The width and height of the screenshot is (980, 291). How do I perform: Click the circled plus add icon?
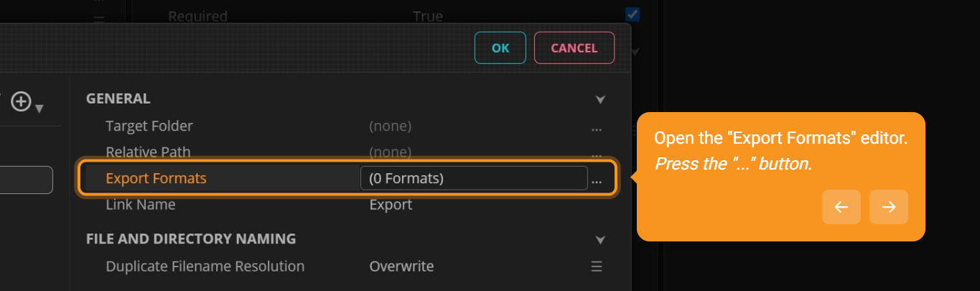point(21,103)
